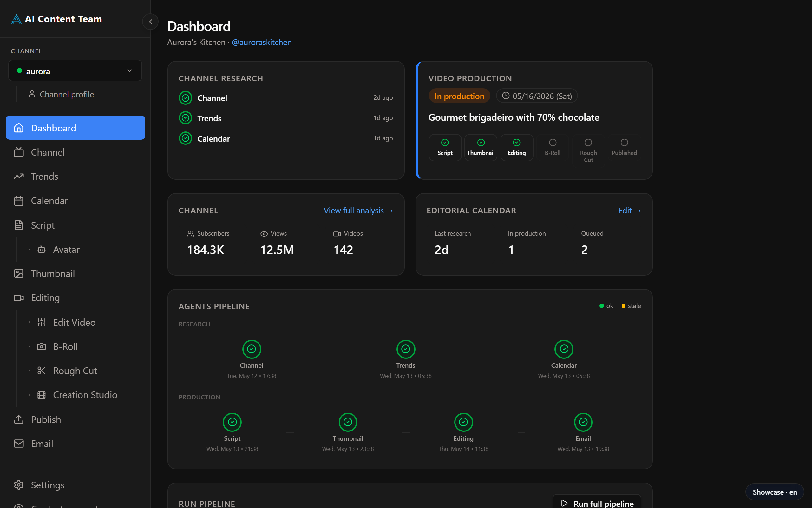This screenshot has height=508, width=812.
Task: Click the In production status badge
Action: (x=459, y=96)
